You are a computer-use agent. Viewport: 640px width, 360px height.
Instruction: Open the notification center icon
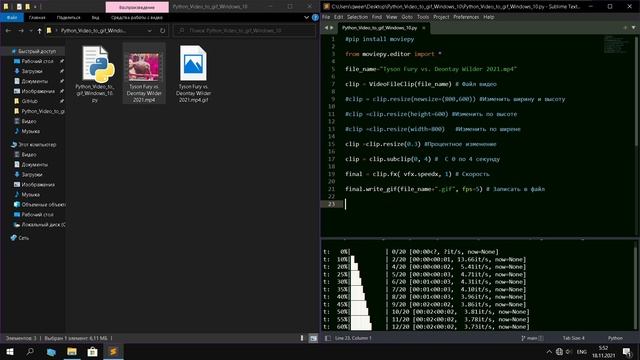(627, 352)
